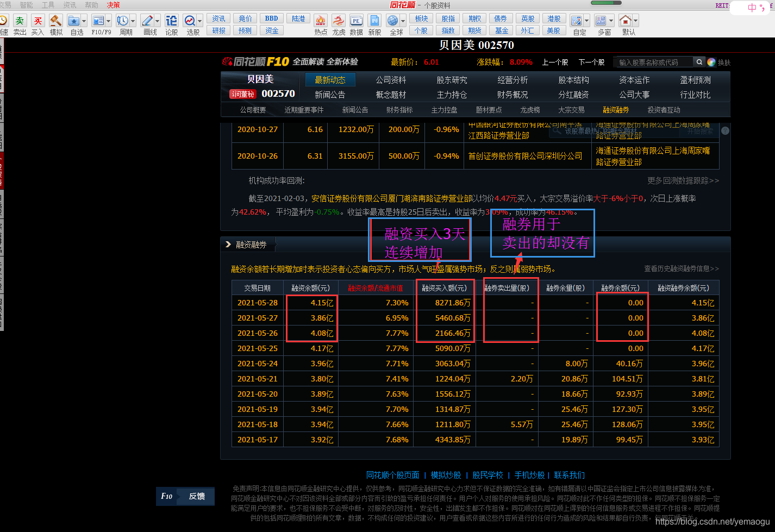Viewport: 775px width, 532px height.
Task: Click the 融资买入额(元) column header
Action: pos(445,288)
